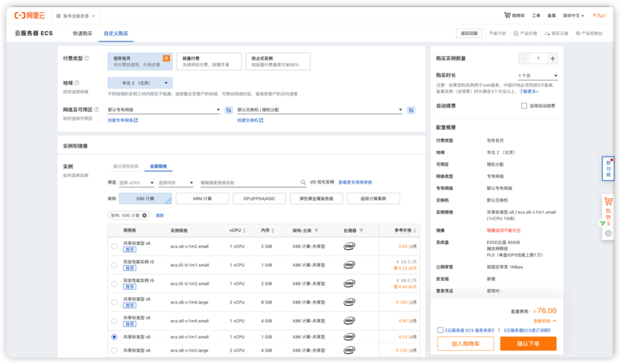Open 备案 in top menu
The image size is (621, 364).
[x=552, y=16]
